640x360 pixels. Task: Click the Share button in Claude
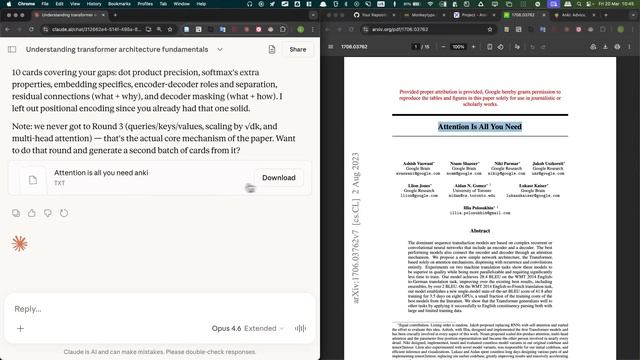(298, 49)
